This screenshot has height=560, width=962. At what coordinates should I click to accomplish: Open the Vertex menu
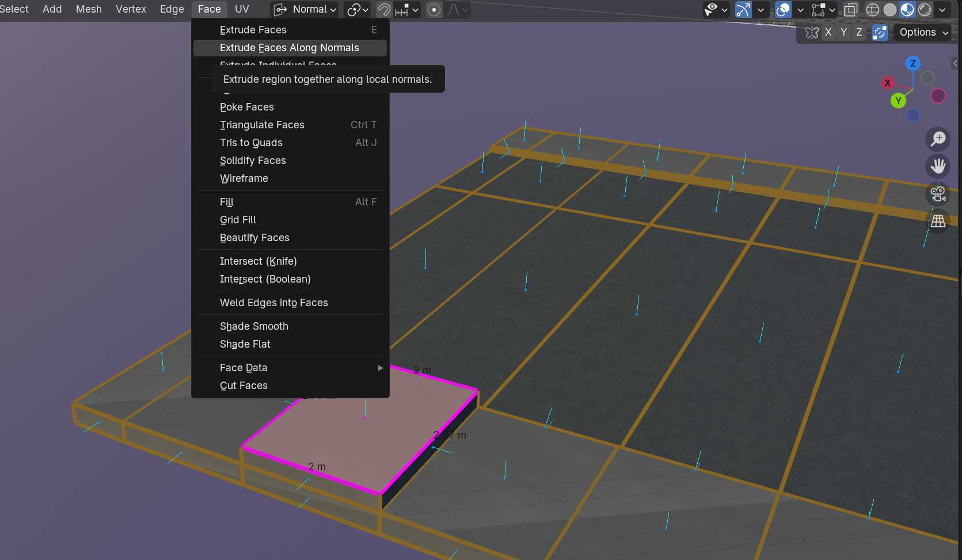pos(131,9)
